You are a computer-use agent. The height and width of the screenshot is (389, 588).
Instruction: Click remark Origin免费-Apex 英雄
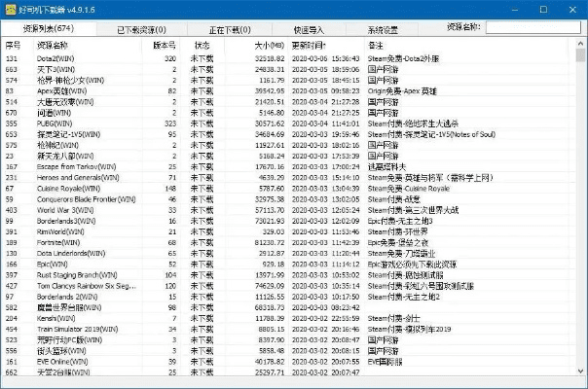tap(402, 91)
